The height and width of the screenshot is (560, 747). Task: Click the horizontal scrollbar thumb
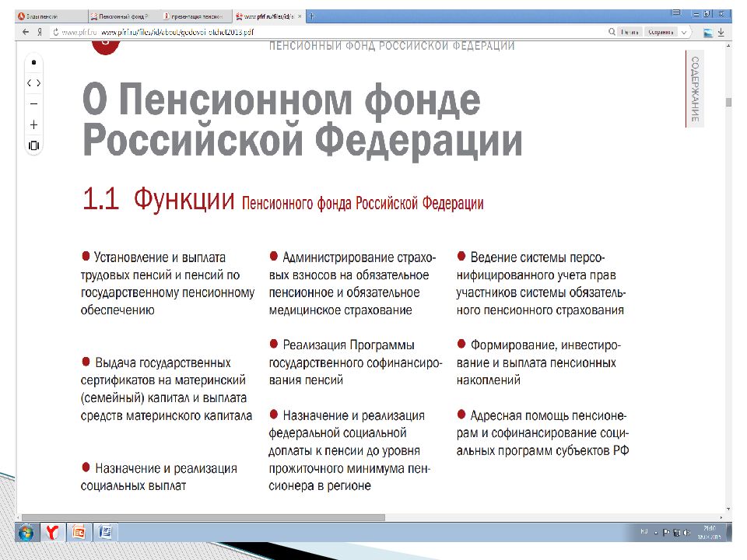pyautogui.click(x=203, y=517)
